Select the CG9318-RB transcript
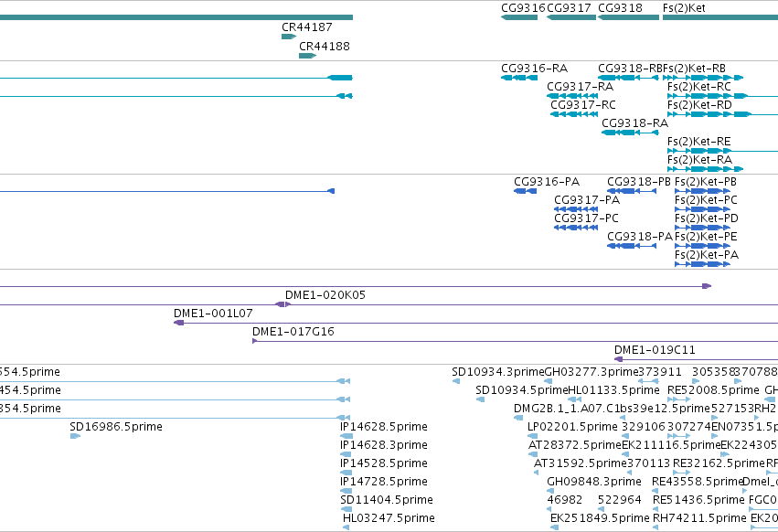Screen dimensions: 778x532 [629, 78]
